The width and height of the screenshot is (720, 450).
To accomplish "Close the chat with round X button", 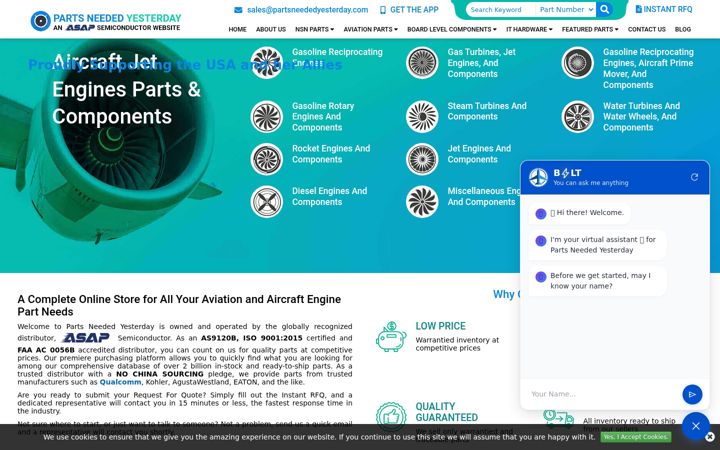I will pyautogui.click(x=696, y=426).
